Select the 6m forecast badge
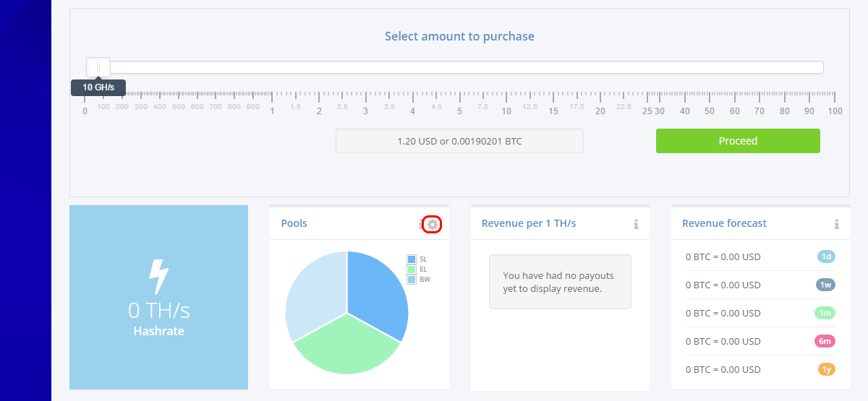The image size is (868, 401). pyautogui.click(x=826, y=341)
